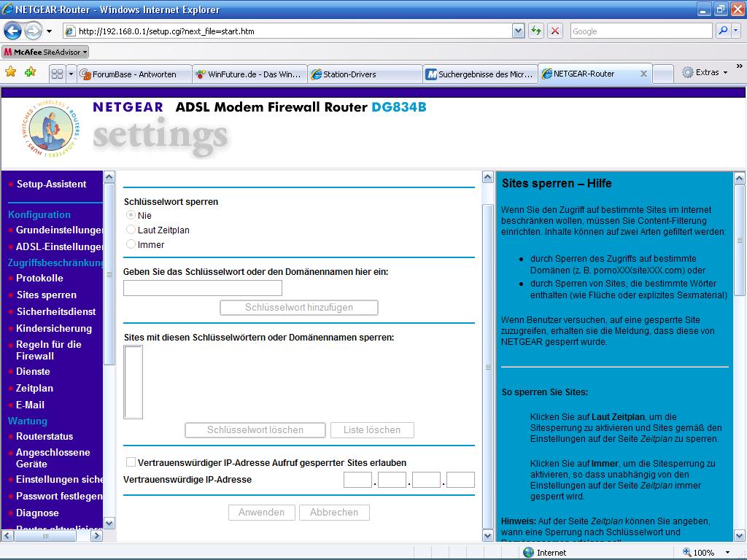Viewport: 747px width, 560px height.
Task: Open Grundeinstellungen in sidebar
Action: (59, 230)
